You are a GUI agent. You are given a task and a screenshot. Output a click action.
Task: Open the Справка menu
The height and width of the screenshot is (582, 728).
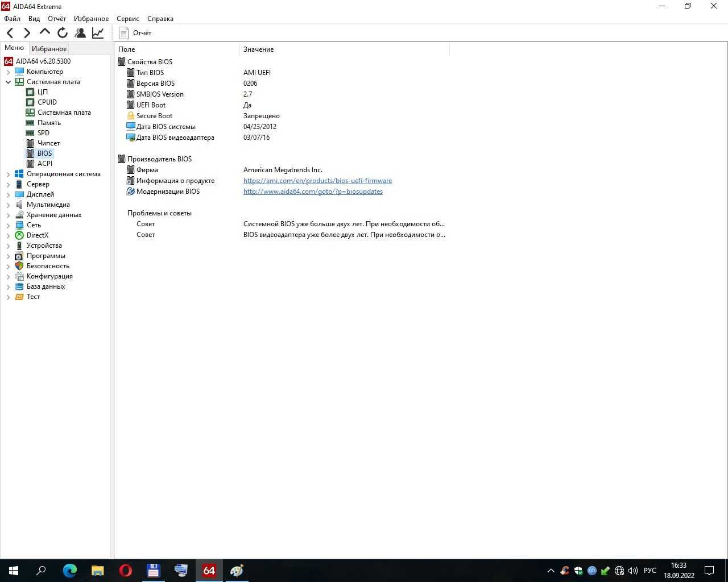point(160,19)
